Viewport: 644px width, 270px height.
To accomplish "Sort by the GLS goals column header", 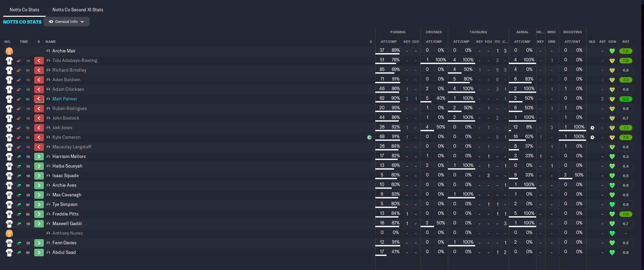I will [x=592, y=42].
